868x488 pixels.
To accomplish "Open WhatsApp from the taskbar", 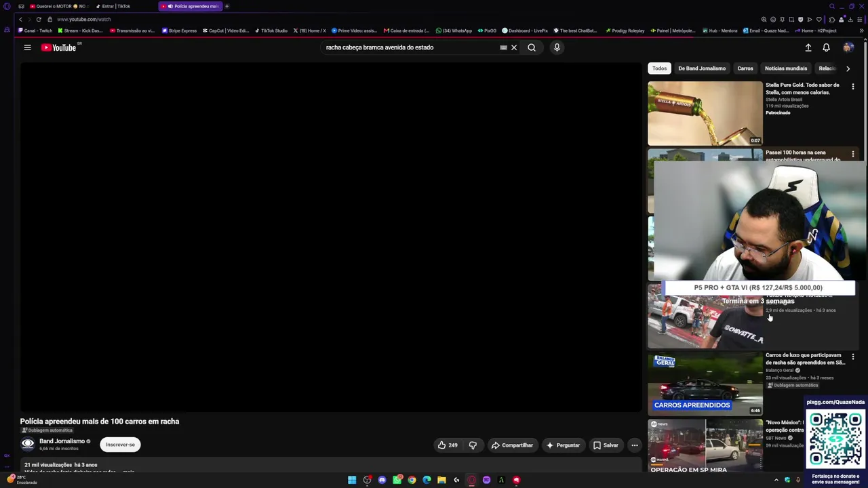I will (397, 480).
